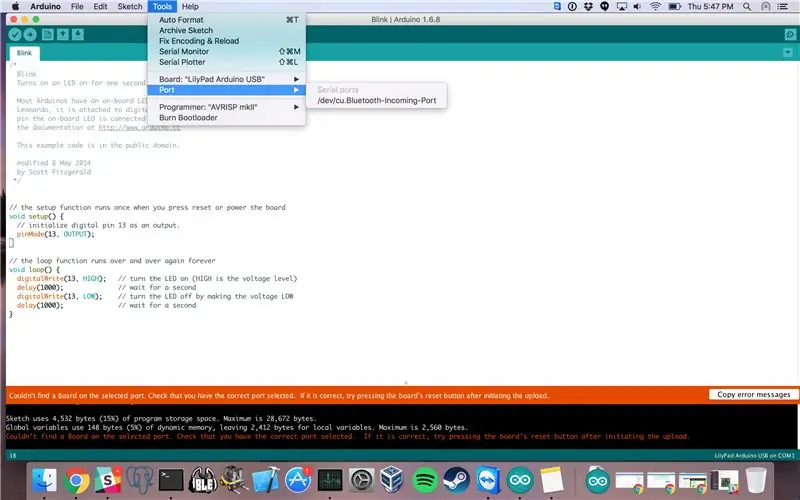Click the Upload arrow toolbar icon
Image resolution: width=800 pixels, height=500 pixels.
tap(30, 34)
